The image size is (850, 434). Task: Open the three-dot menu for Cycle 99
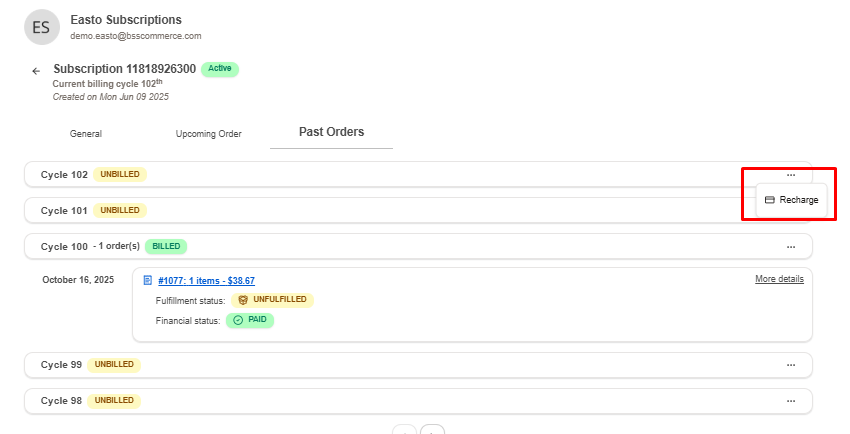click(790, 365)
